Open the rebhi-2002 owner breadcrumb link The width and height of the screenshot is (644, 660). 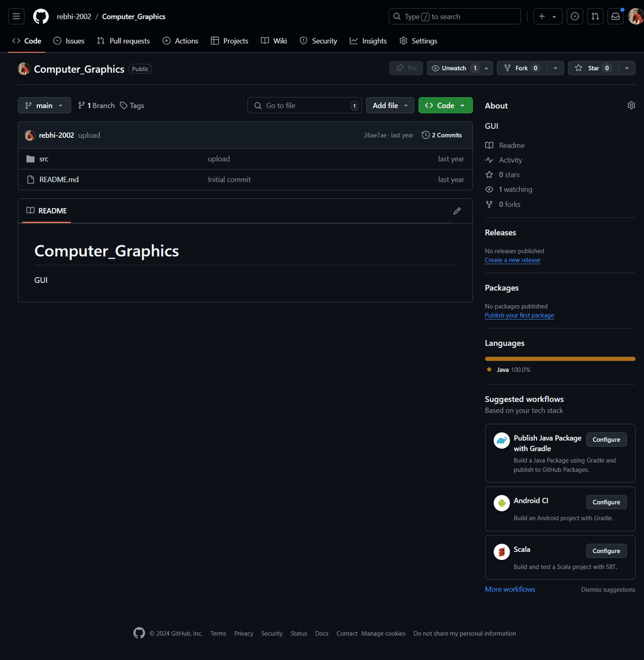(x=74, y=16)
